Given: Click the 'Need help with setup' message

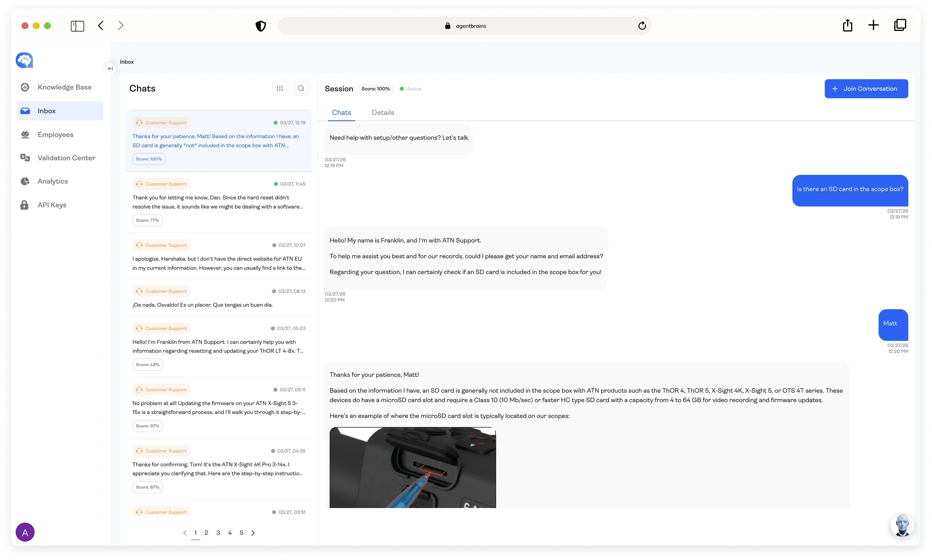Looking at the screenshot, I should click(x=399, y=139).
